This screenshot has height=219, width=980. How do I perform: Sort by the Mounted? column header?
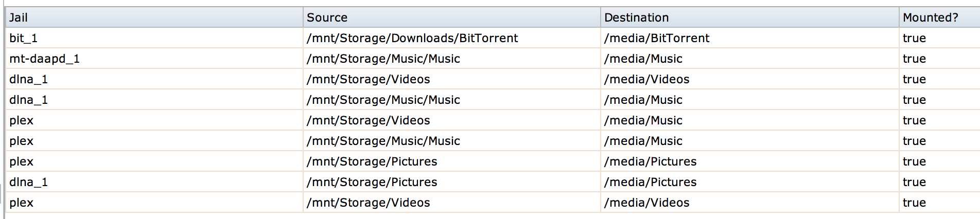pos(930,17)
